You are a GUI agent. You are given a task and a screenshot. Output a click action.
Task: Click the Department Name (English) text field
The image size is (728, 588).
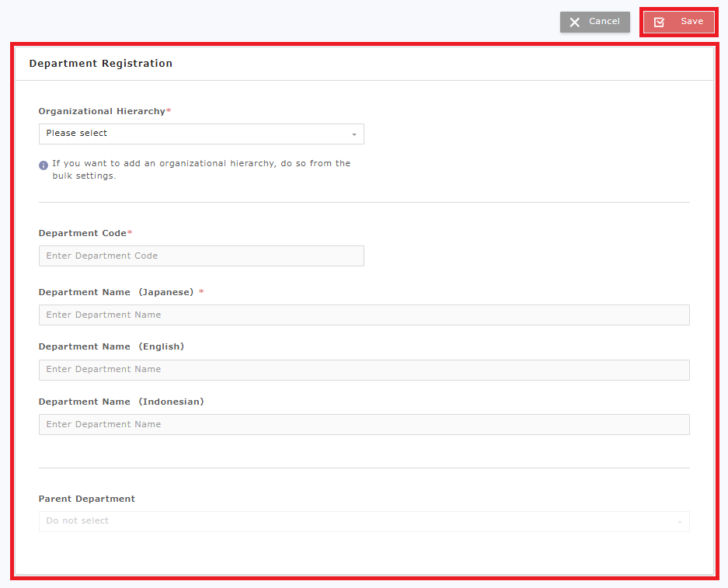364,370
